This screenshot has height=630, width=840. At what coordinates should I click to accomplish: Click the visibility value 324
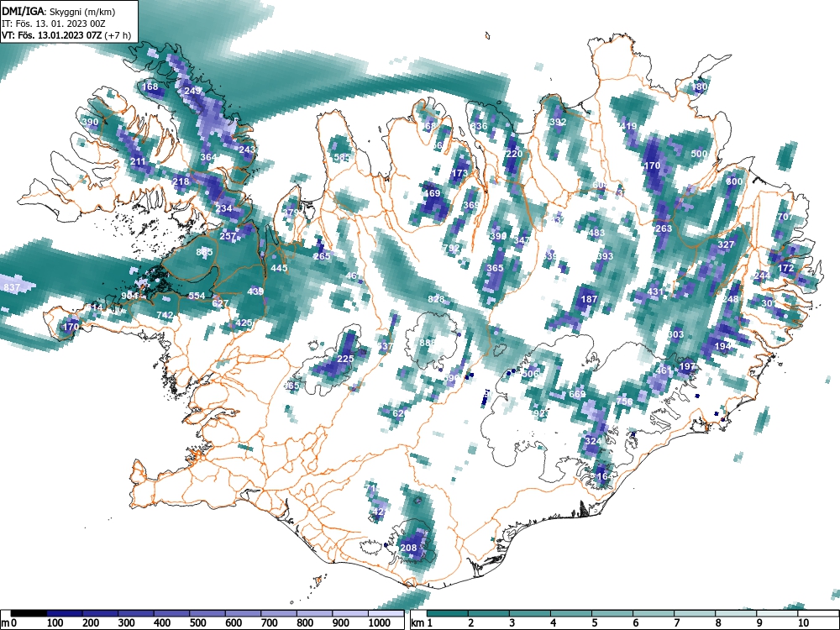click(593, 442)
